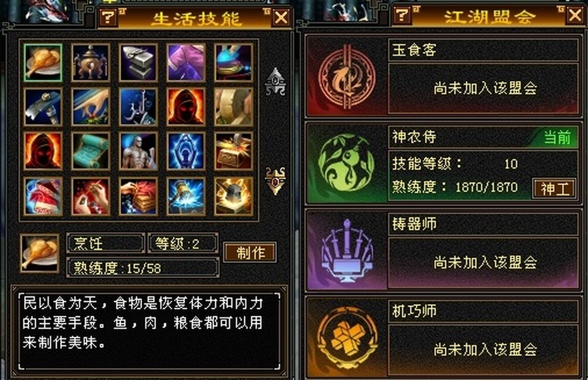Select the 机巧师 guild emblem
Screen dimensions: 588x380
[x=347, y=338]
